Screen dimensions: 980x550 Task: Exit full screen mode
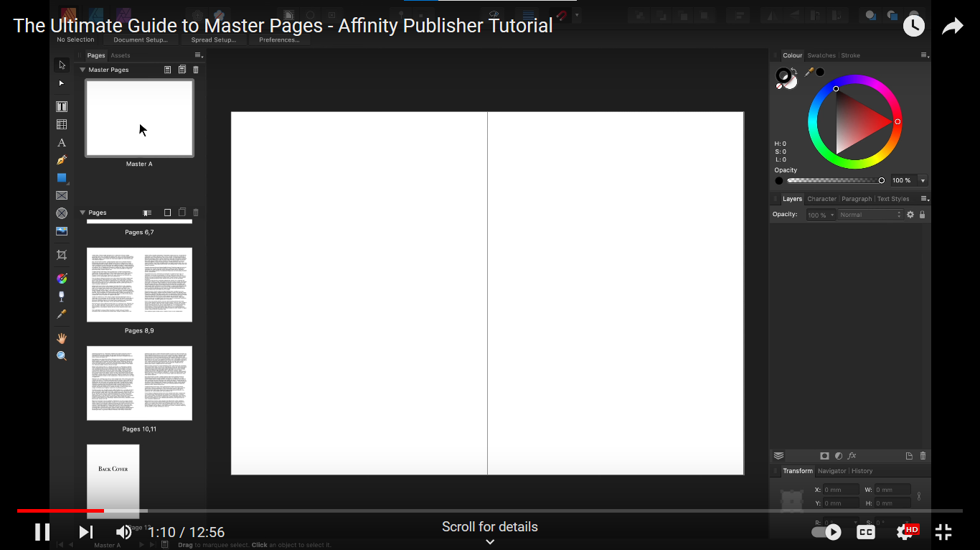943,532
